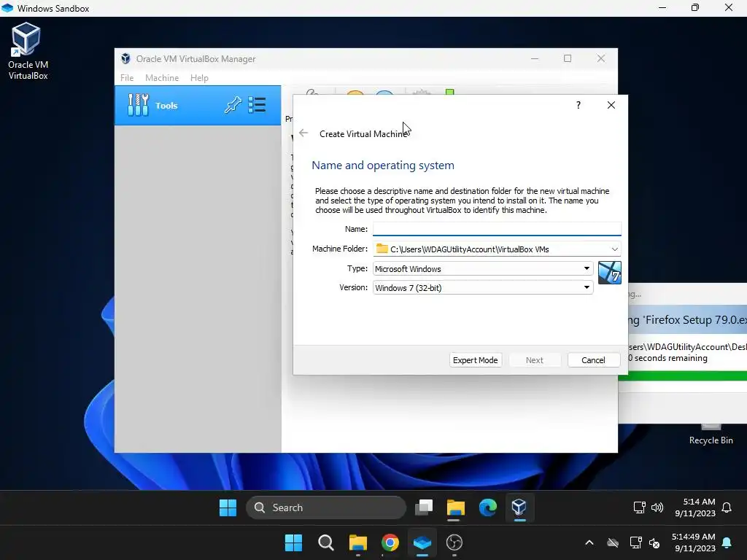Click the 'Name and operating system' heading
Screen dimensions: 747x560
pos(382,166)
